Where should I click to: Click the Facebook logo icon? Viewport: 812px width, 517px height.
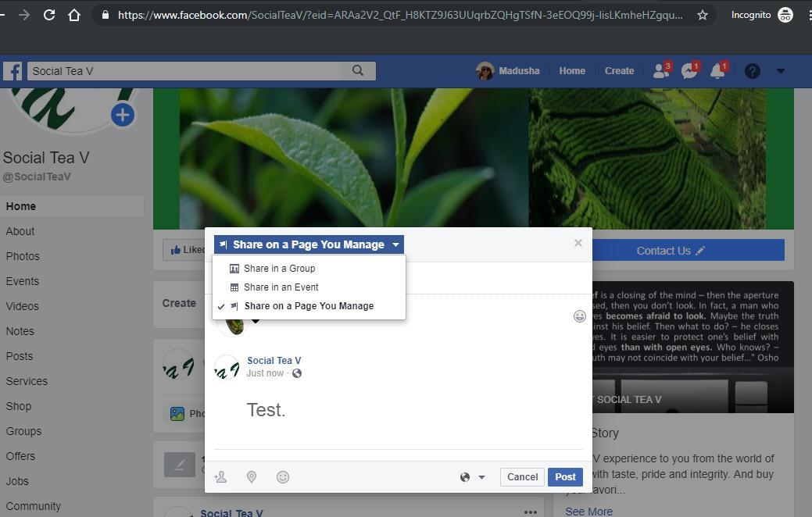coord(13,71)
